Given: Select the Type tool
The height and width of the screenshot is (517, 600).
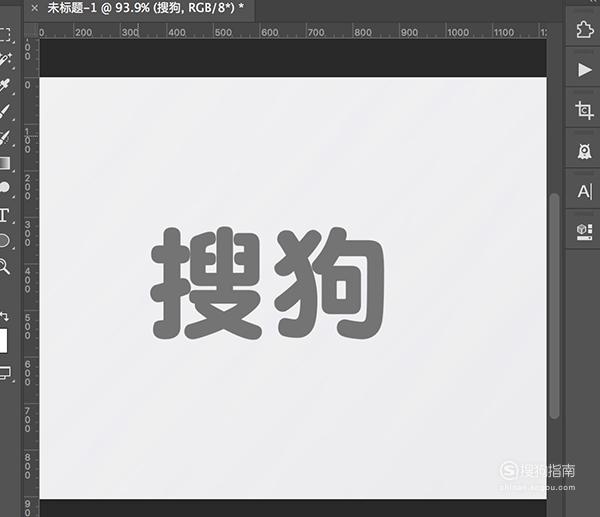Looking at the screenshot, I should (x=4, y=215).
